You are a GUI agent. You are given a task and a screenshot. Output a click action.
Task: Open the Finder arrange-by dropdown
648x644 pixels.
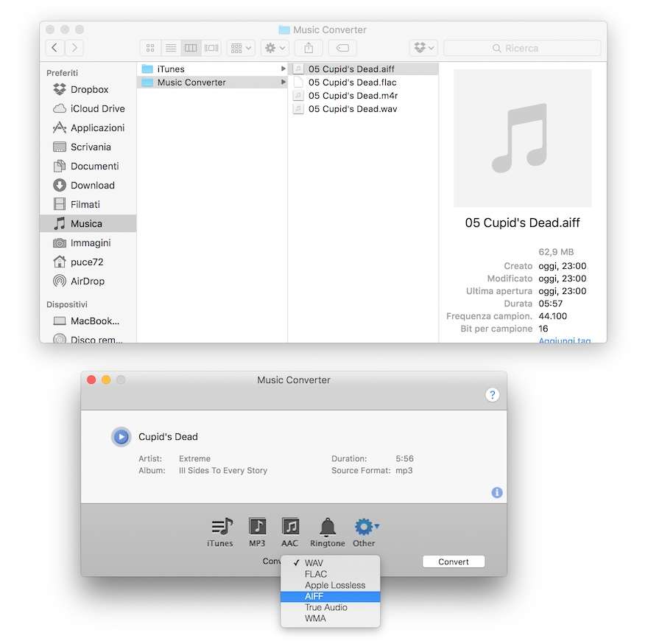coord(241,48)
